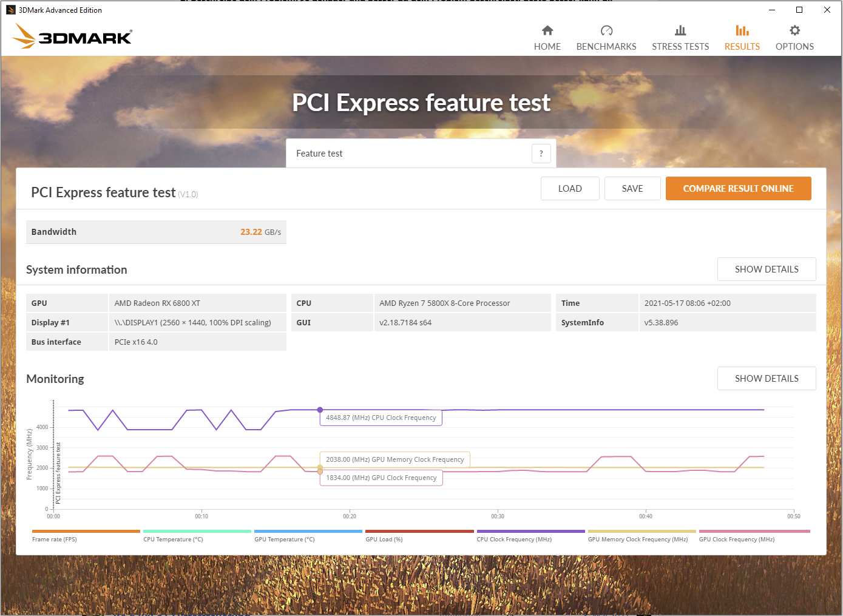Click the GUI version v2.18.7184 s64
843x616 pixels.
click(x=462, y=323)
